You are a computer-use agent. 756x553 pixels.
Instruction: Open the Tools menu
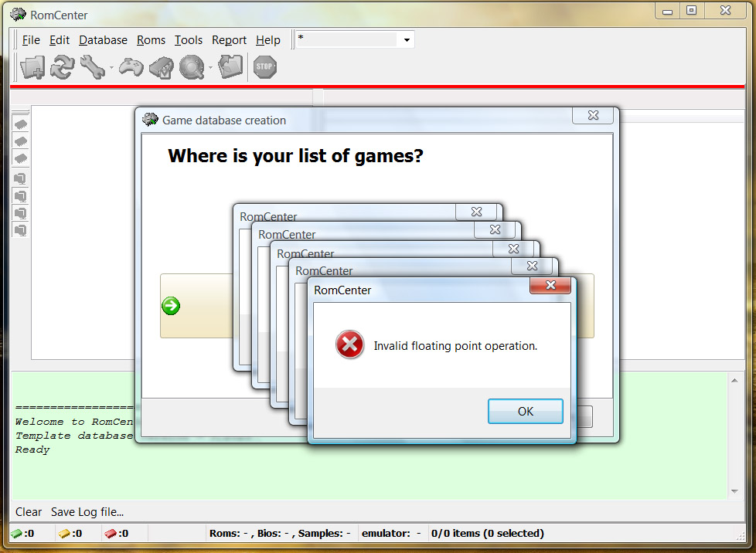point(189,40)
